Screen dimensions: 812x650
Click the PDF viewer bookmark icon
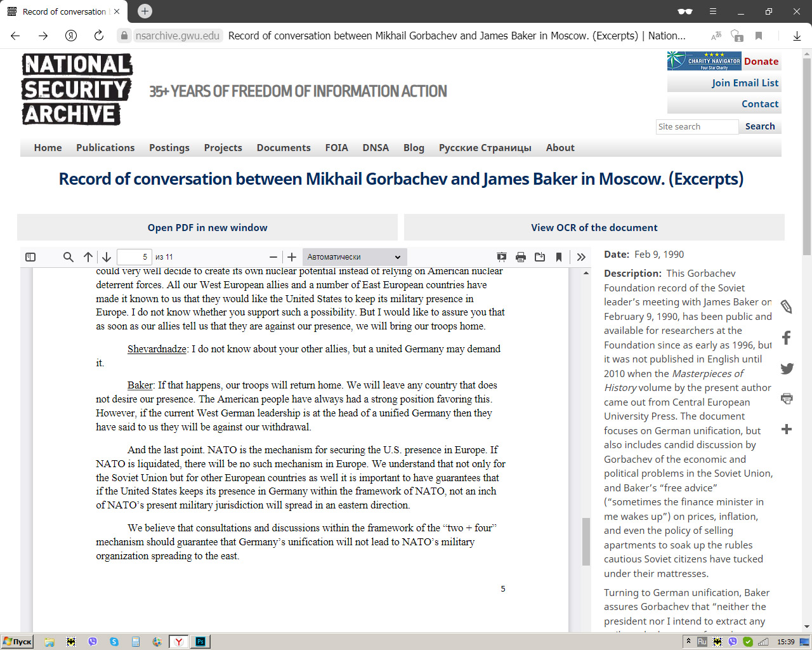click(559, 257)
